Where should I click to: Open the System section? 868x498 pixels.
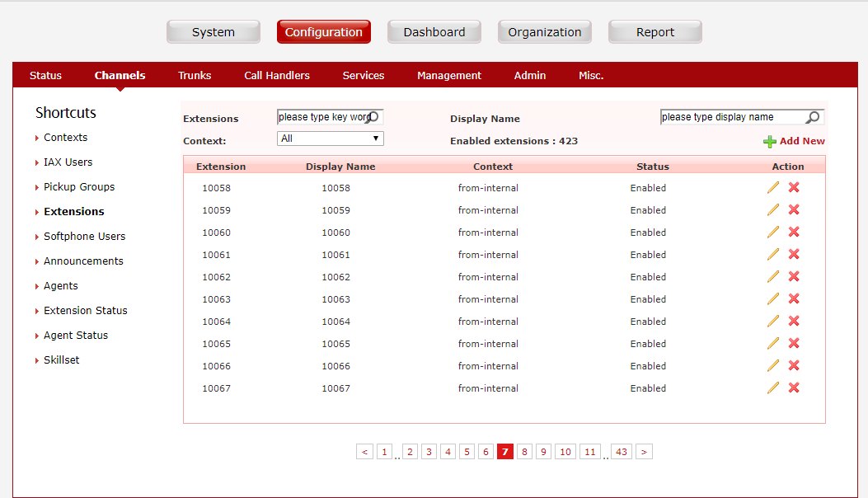coord(213,32)
